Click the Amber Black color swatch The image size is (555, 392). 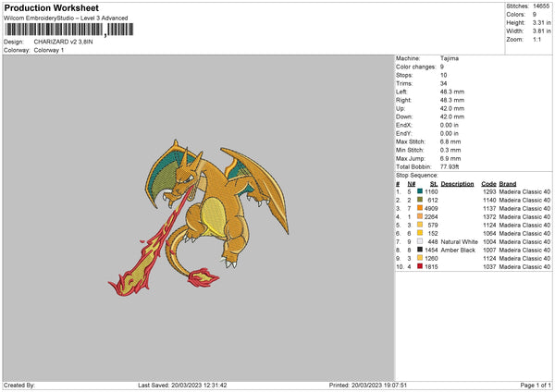tap(420, 250)
